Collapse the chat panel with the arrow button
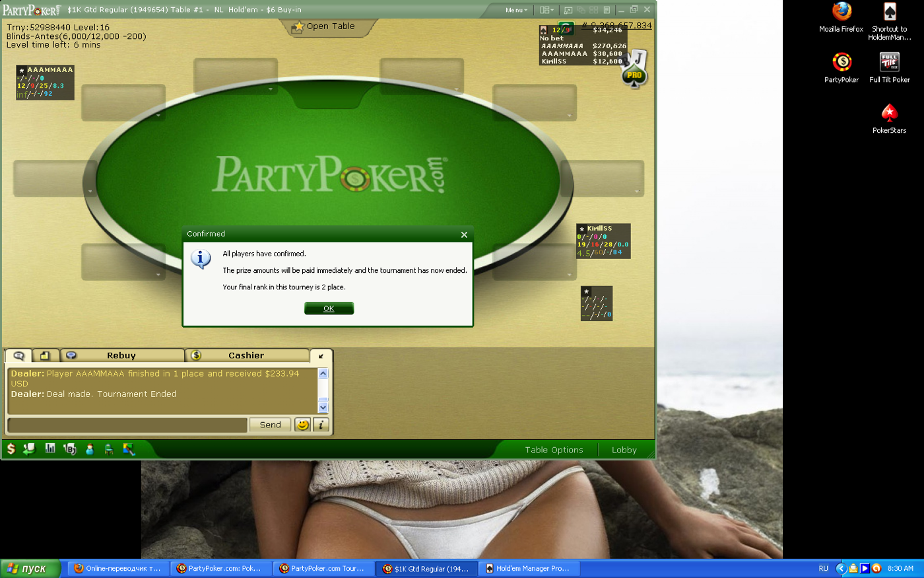 321,356
